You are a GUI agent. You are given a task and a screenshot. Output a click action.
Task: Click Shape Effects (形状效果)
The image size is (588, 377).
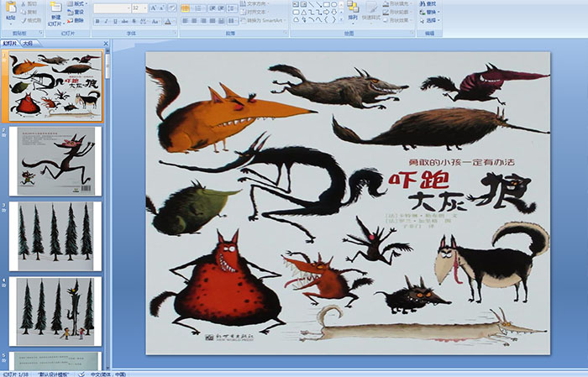[397, 20]
